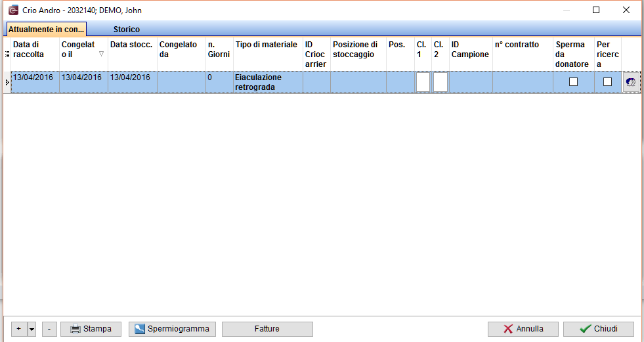Open the row action icon at far right
The width and height of the screenshot is (644, 342).
point(631,82)
